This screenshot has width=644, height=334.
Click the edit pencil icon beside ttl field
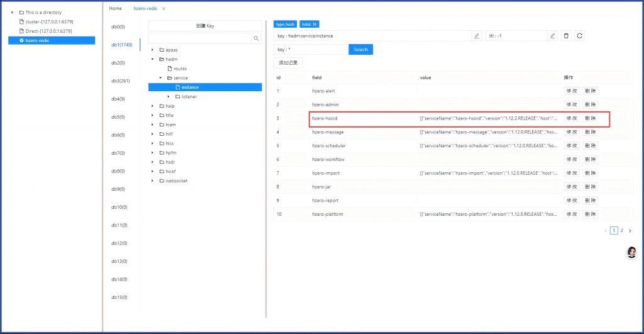(552, 36)
